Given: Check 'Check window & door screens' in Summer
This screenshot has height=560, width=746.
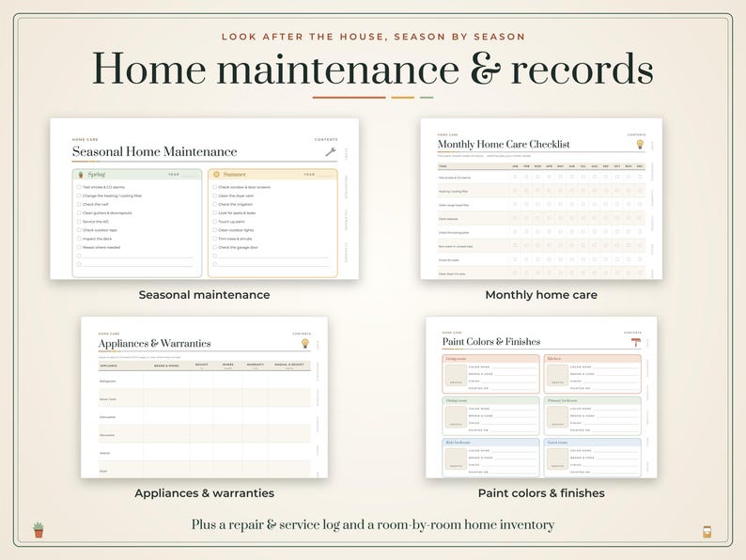Looking at the screenshot, I should click(214, 188).
